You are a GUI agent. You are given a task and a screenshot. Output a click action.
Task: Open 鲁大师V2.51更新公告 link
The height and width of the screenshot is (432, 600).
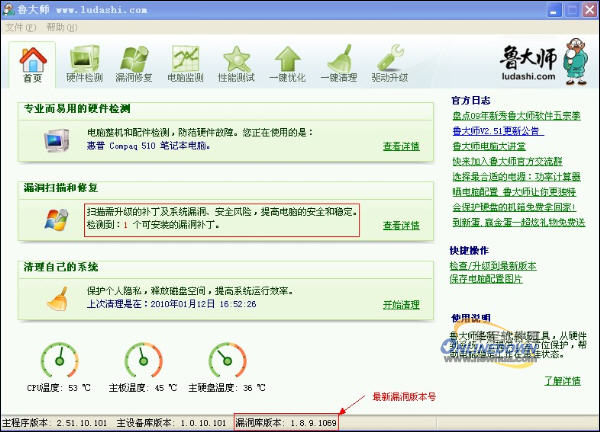pos(498,131)
